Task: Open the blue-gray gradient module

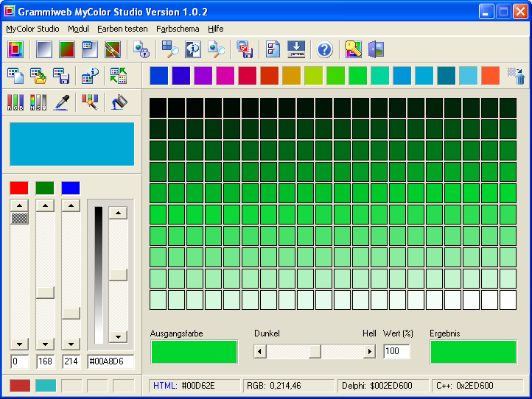Action: pos(44,49)
